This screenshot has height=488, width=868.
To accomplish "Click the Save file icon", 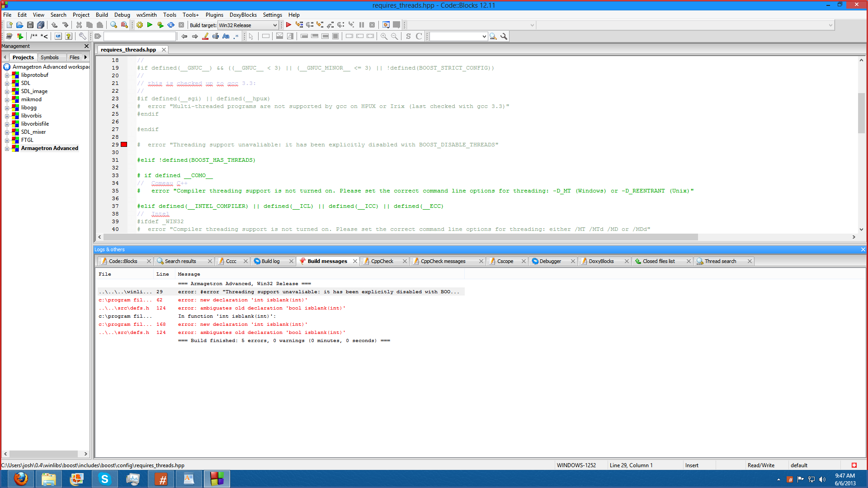I will pos(30,25).
